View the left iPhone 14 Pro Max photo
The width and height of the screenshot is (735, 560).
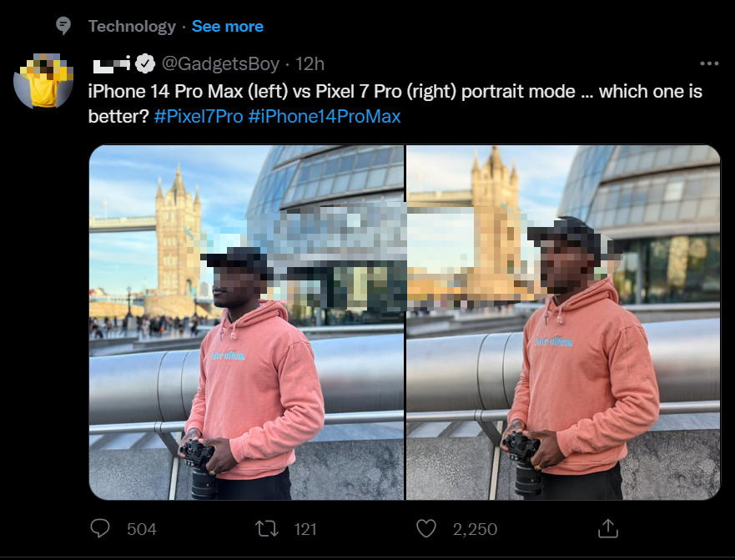click(246, 322)
